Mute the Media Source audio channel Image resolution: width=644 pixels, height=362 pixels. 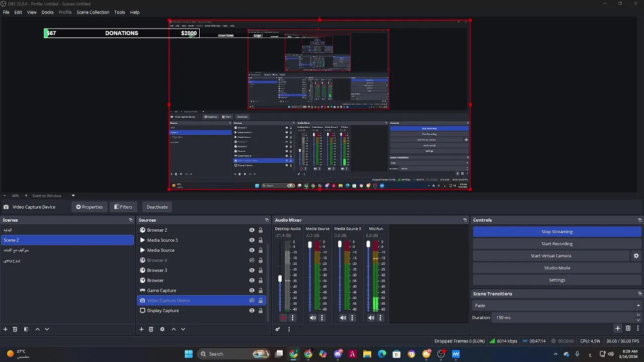tap(313, 318)
